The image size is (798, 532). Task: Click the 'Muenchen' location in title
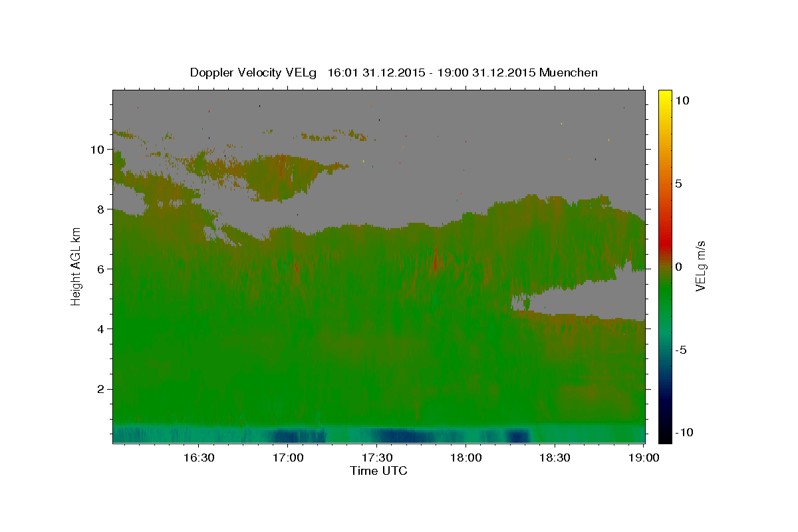(569, 72)
